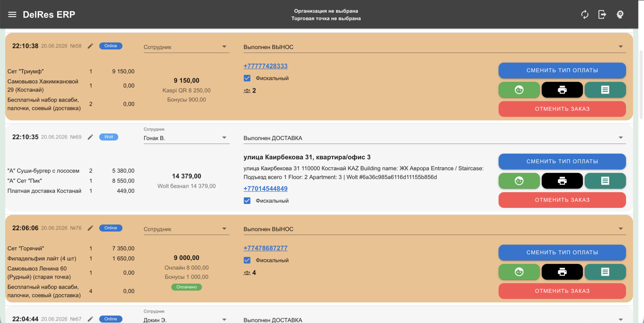Click Торговая точка не выбрана header text
Viewport: 644px width, 323px height.
click(326, 18)
